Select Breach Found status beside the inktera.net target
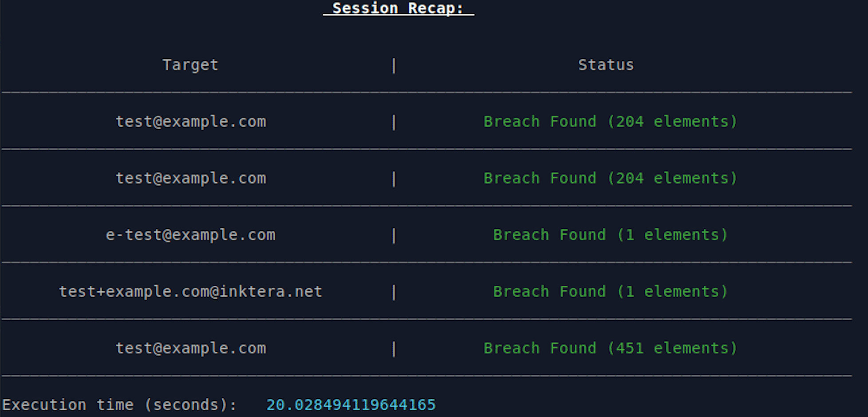Screen dimensions: 868x417 (610, 292)
